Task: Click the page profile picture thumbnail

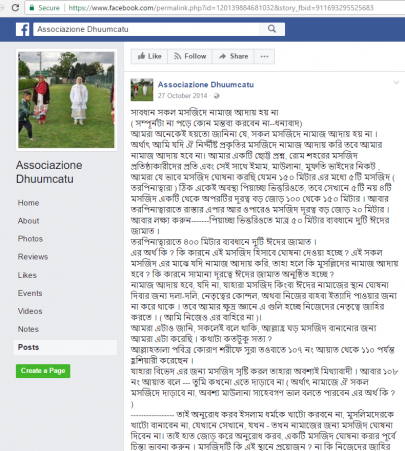Action: [x=66, y=100]
